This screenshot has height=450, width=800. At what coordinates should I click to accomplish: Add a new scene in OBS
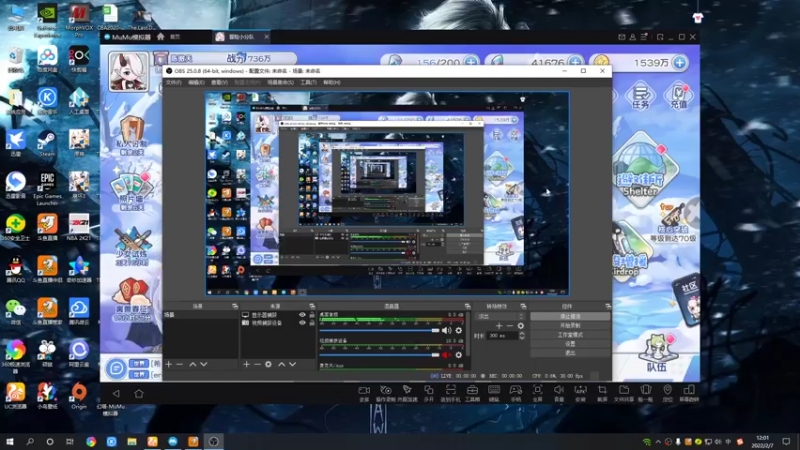(x=169, y=364)
